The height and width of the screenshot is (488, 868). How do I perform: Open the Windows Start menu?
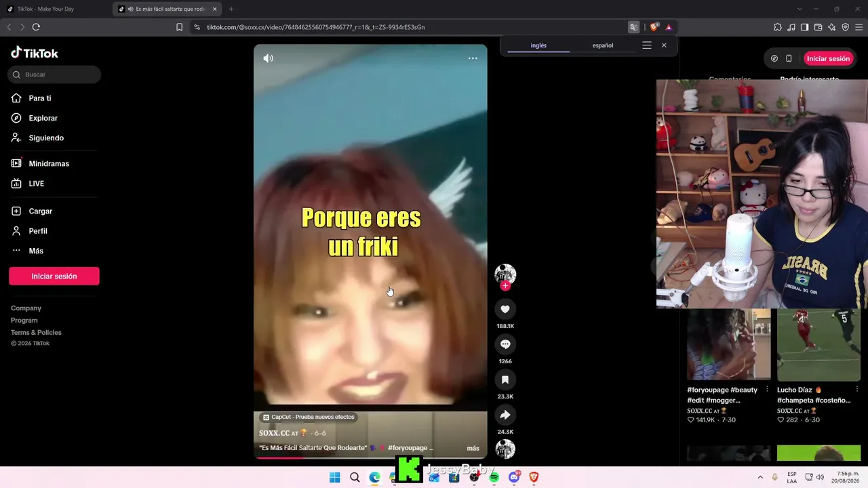[x=335, y=477]
